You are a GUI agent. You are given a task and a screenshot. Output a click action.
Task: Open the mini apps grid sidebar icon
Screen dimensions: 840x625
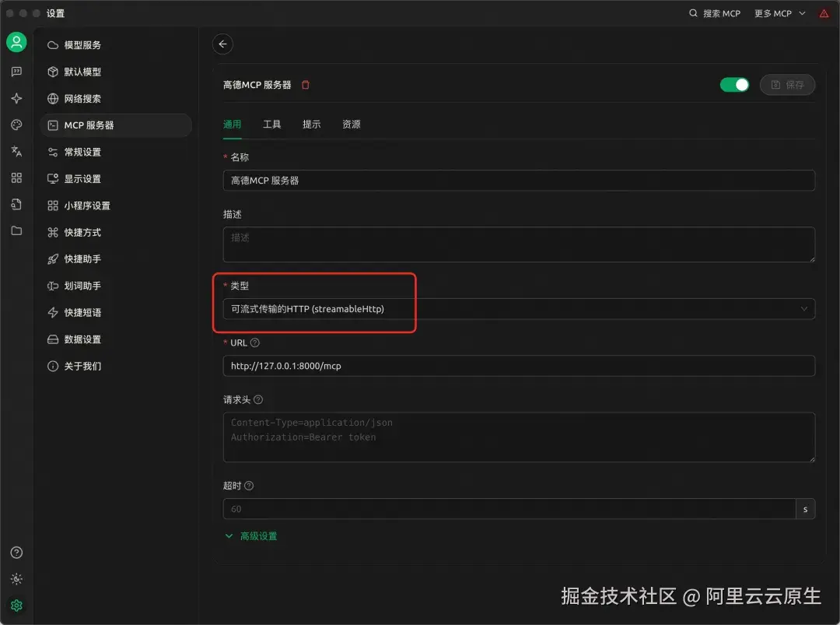tap(16, 178)
